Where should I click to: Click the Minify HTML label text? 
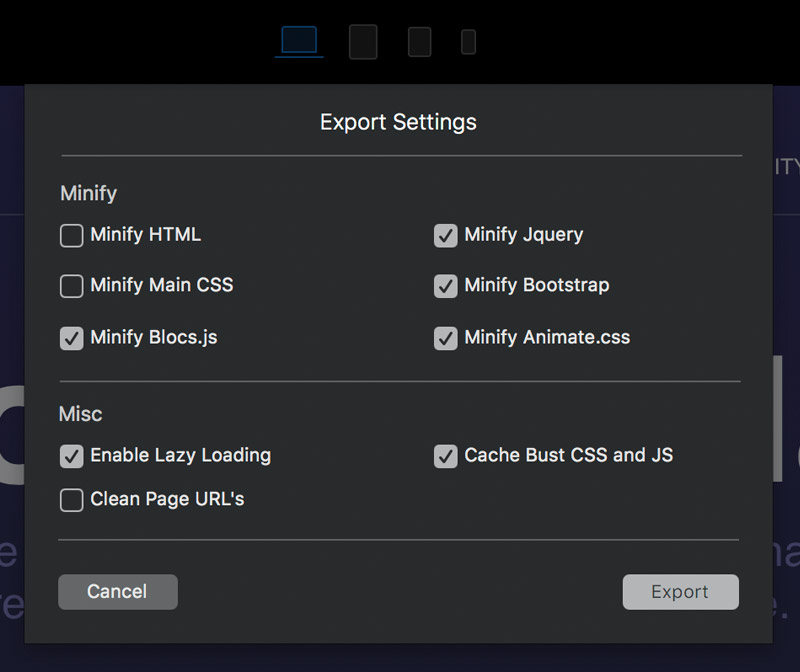[x=145, y=235]
